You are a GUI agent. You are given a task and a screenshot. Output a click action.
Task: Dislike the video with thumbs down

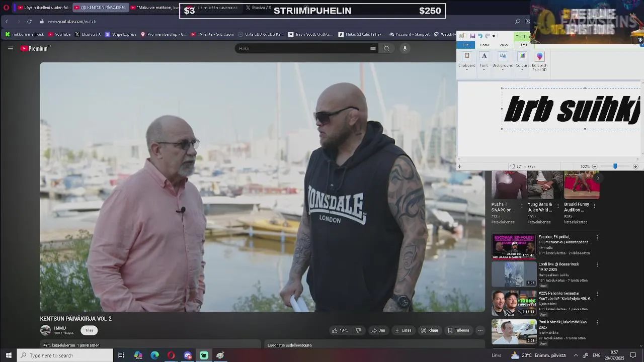pos(358,330)
